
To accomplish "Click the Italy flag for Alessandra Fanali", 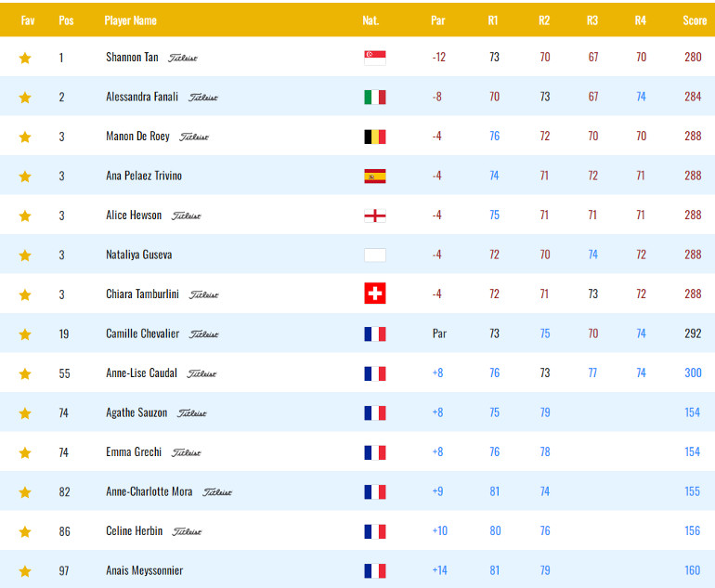I will 375,98.
